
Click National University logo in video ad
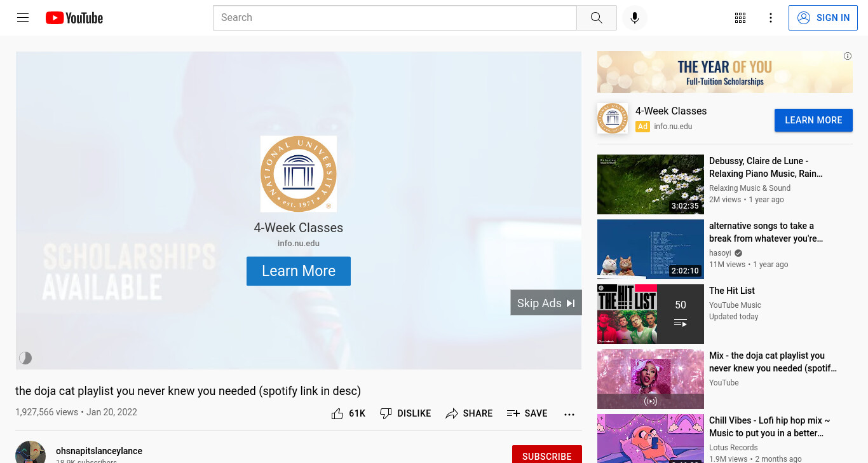pyautogui.click(x=299, y=174)
